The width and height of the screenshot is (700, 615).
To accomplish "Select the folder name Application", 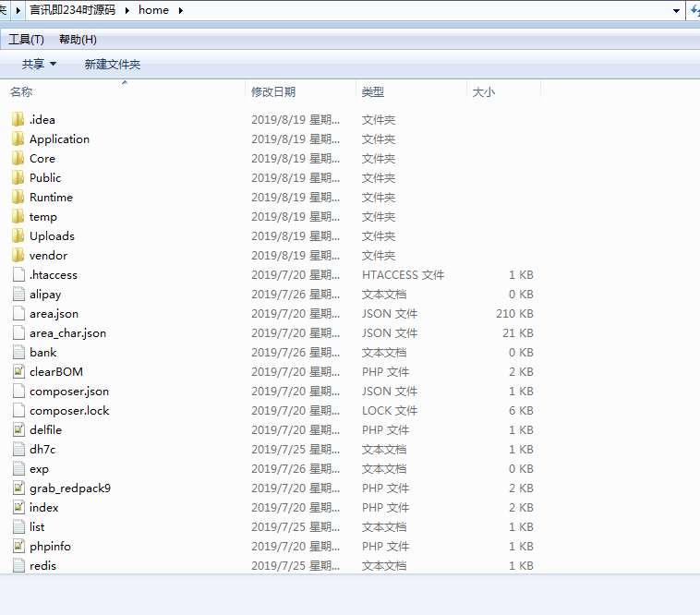I will [x=59, y=139].
